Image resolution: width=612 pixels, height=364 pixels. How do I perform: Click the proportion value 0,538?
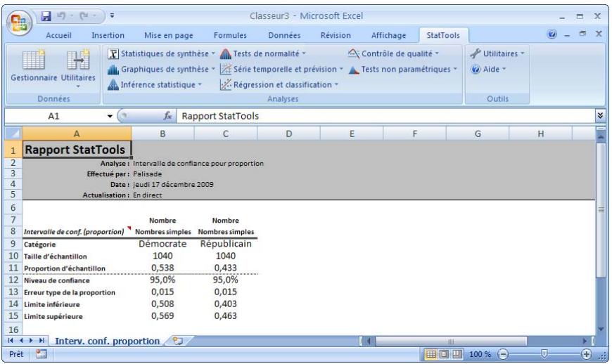[x=162, y=268]
